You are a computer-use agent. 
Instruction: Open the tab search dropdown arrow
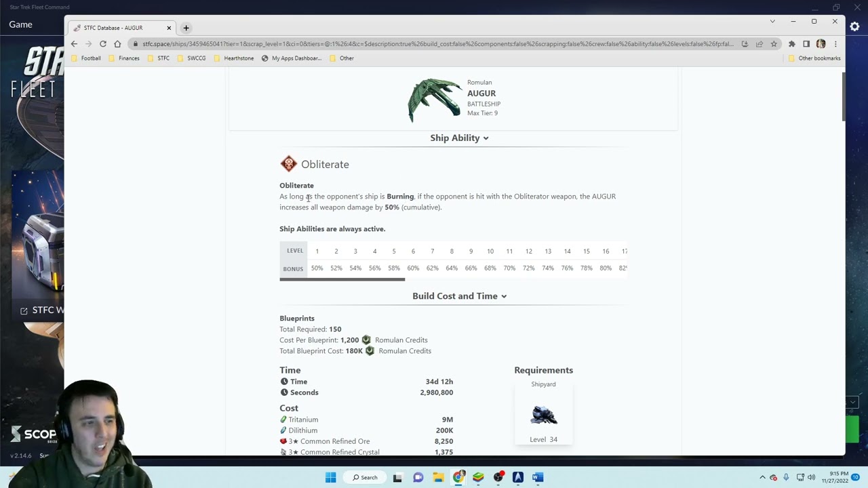tap(772, 22)
